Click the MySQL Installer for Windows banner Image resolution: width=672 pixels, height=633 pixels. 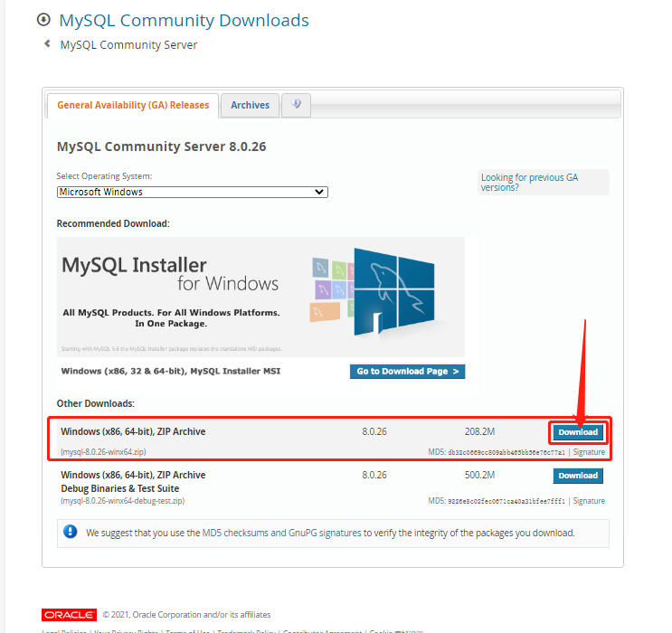[x=260, y=297]
